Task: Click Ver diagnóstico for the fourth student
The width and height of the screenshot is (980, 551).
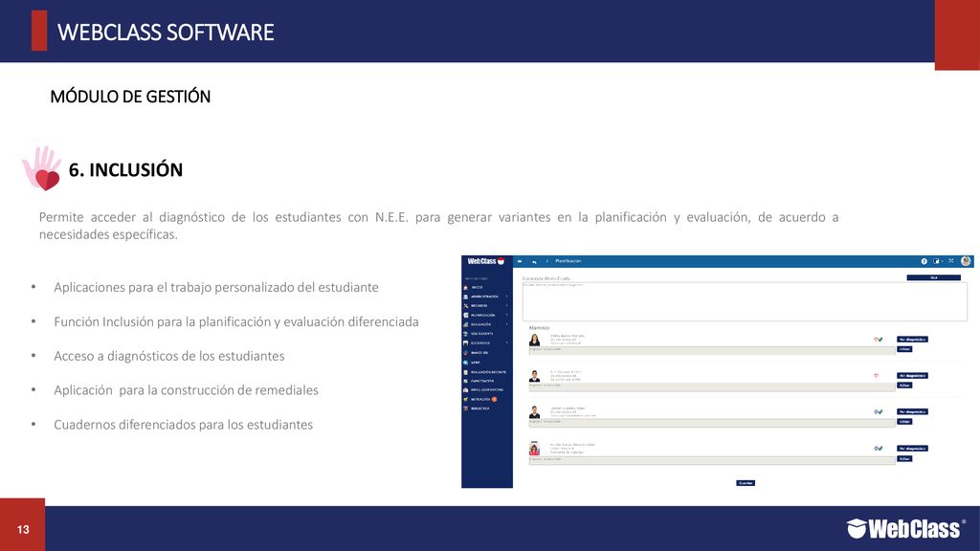Action: [x=912, y=448]
